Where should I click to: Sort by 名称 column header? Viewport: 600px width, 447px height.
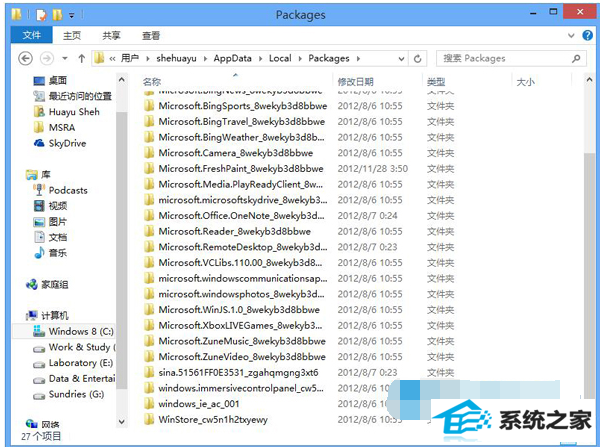[152, 82]
